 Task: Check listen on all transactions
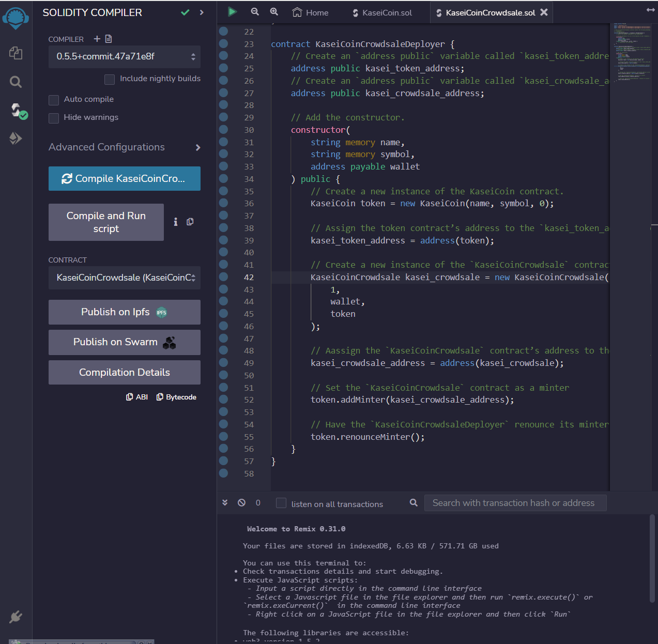pos(281,503)
